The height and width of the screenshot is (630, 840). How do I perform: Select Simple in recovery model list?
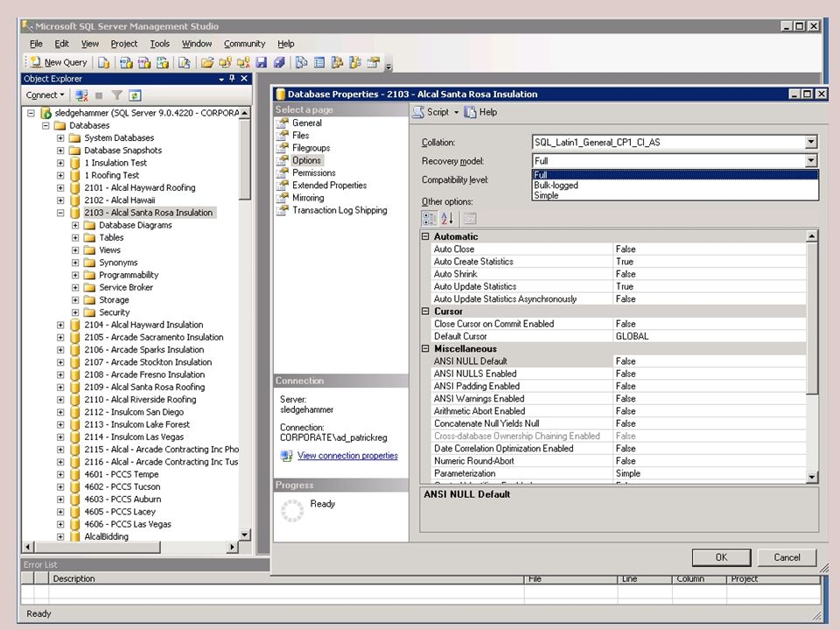(x=675, y=195)
